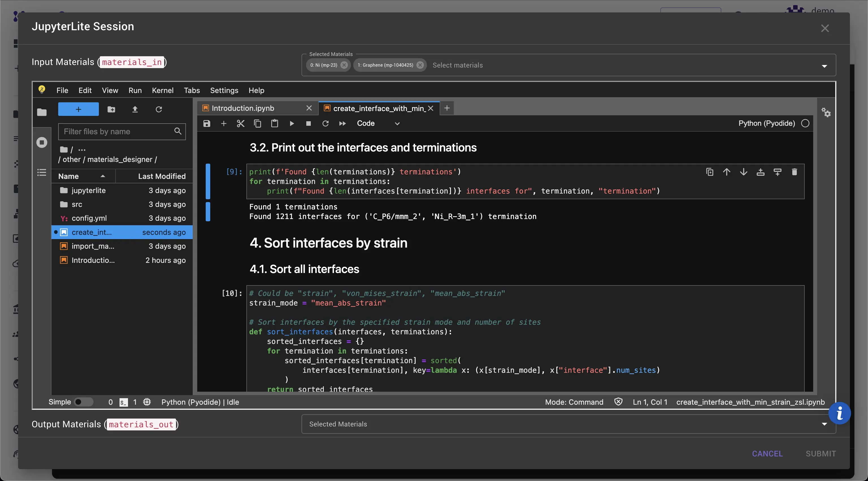Open the Kernel menu
Screen dimensions: 868x481
pos(162,90)
